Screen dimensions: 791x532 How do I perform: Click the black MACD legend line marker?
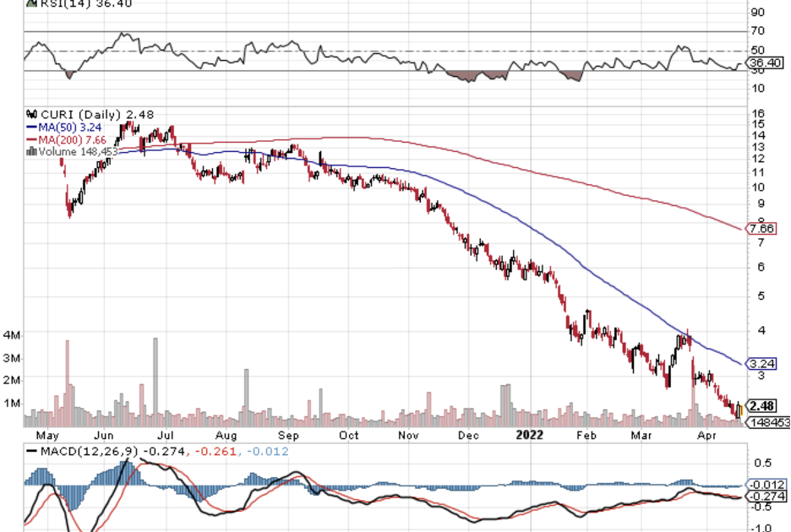[33, 450]
